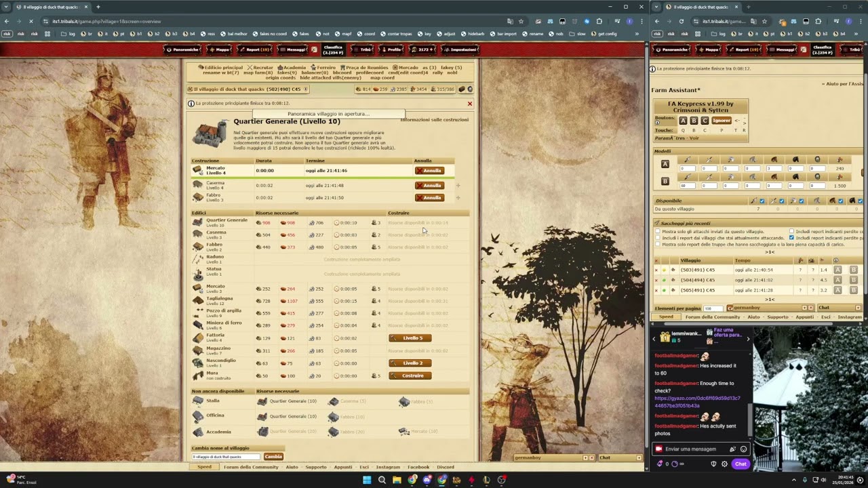Viewport: 868px width, 488px height.
Task: Open gyazo link in Twitch chat
Action: (x=697, y=402)
